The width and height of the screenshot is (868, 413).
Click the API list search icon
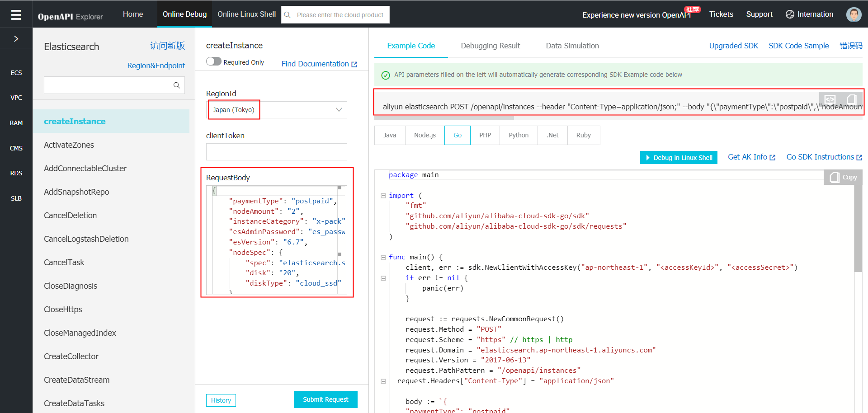click(177, 85)
